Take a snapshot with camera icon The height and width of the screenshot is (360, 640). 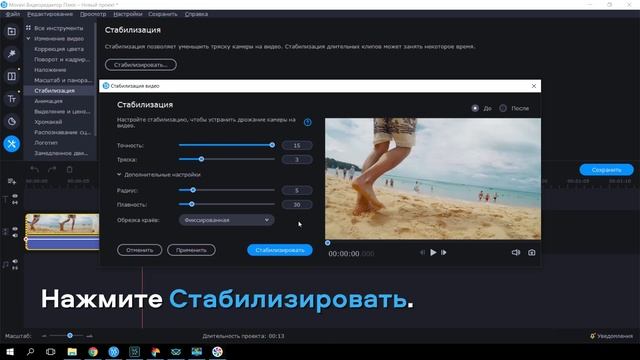[531, 253]
